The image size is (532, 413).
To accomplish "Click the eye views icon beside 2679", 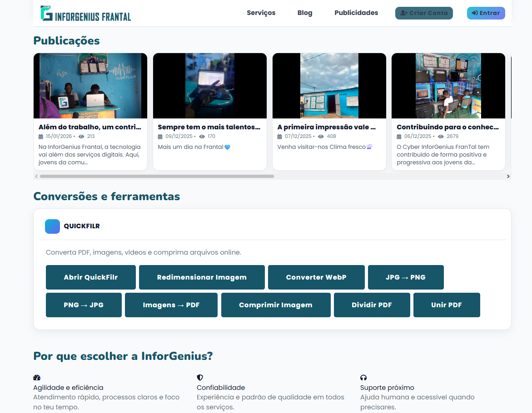I will [x=441, y=137].
